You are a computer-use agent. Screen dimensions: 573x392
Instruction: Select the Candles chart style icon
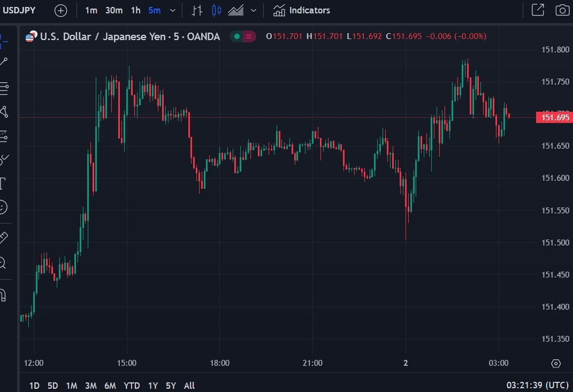(x=216, y=10)
